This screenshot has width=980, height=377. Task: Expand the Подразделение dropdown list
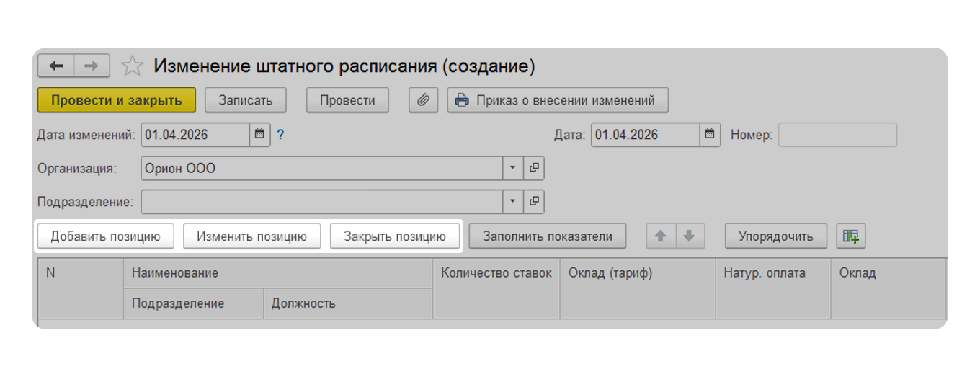click(513, 201)
